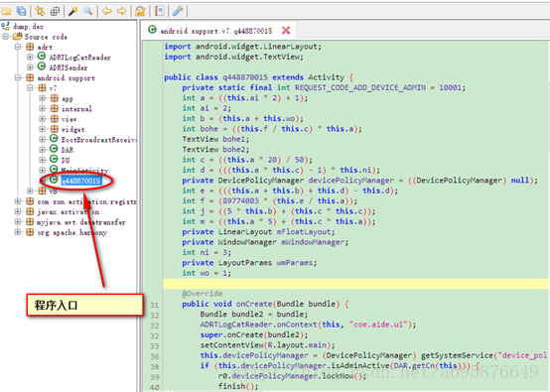
Task: Click line number 31 in gutter
Action: tap(154, 305)
